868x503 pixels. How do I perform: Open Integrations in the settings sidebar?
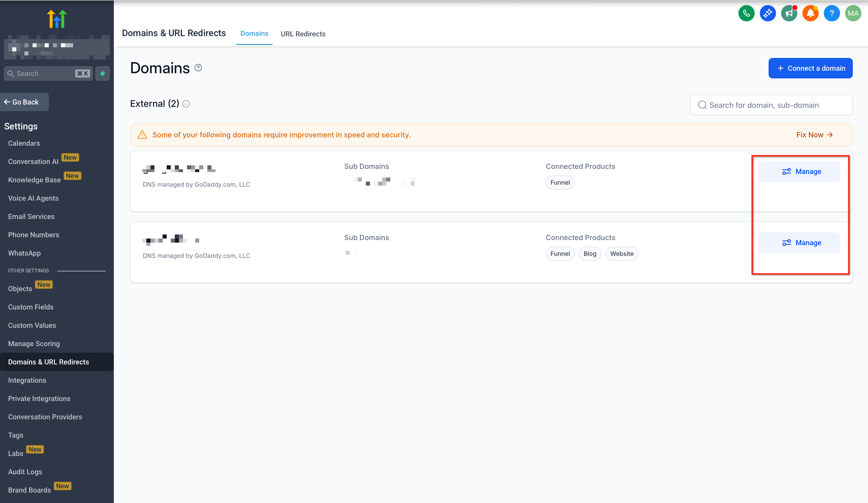coord(27,380)
